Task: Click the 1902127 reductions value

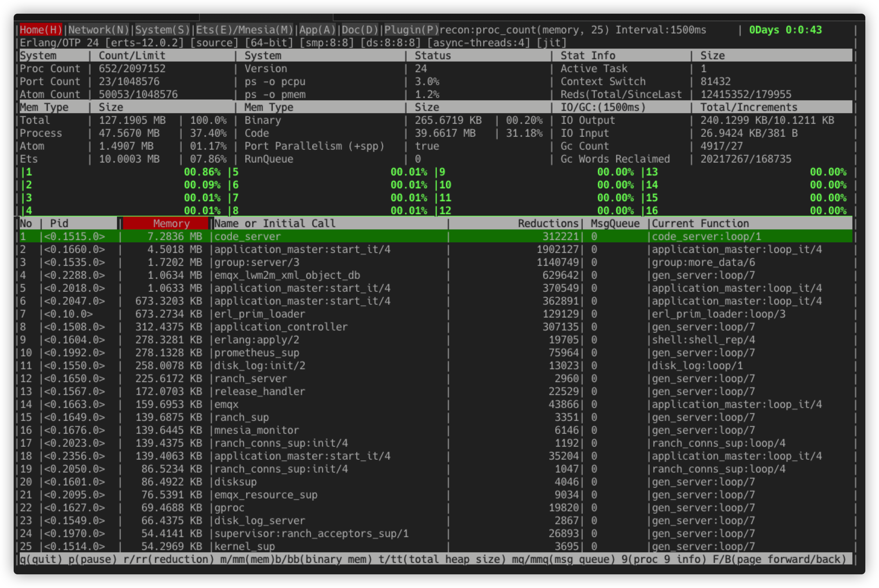Action: [x=557, y=249]
